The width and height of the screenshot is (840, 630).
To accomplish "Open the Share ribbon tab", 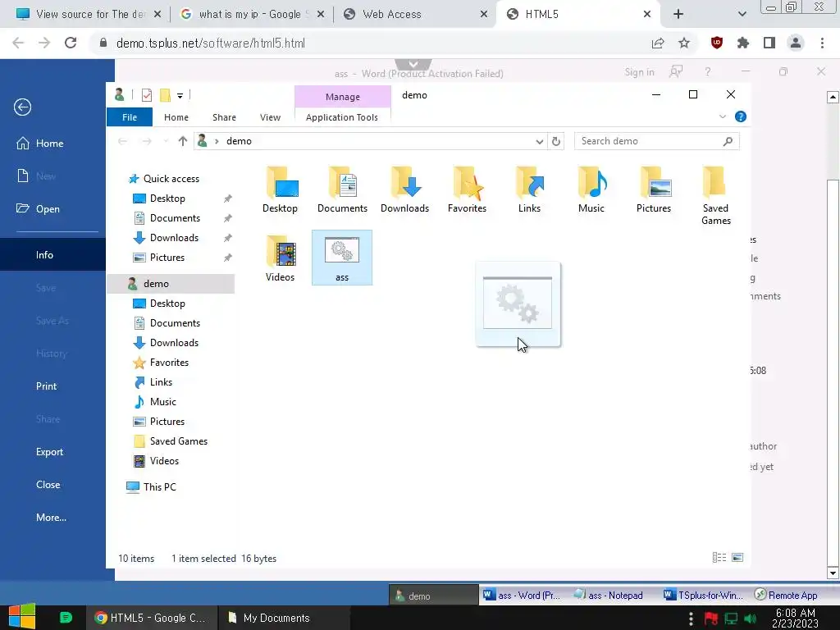I will coord(224,117).
